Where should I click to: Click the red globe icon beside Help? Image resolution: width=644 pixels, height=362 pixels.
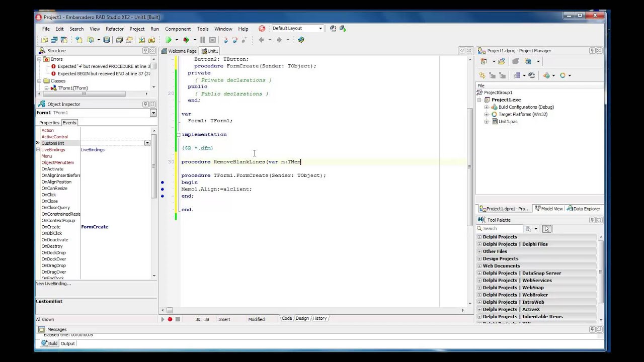pyautogui.click(x=262, y=29)
